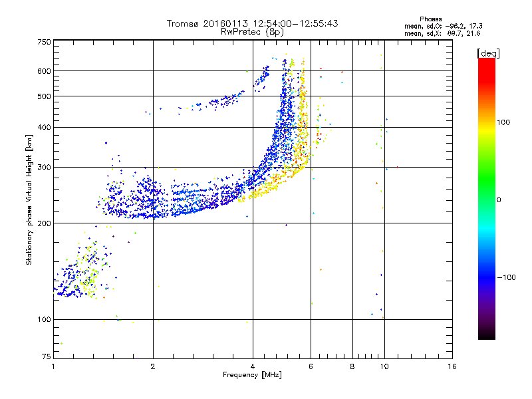532x399 pixels.
Task: Click the y-axis label '200'
Action: [44, 223]
